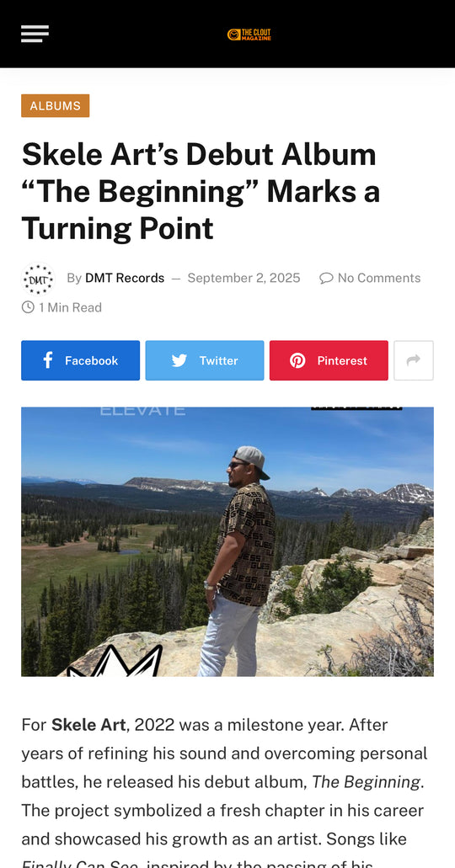Image resolution: width=455 pixels, height=868 pixels.
Task: Open the hamburger navigation menu
Action: pyautogui.click(x=35, y=34)
